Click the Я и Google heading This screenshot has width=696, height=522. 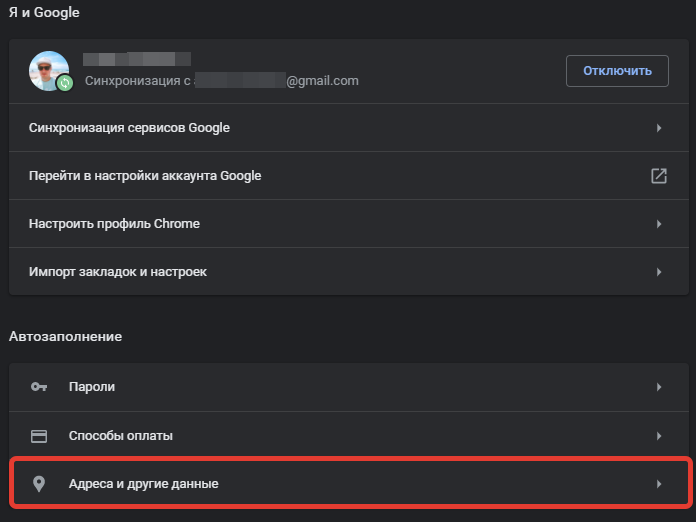(44, 12)
